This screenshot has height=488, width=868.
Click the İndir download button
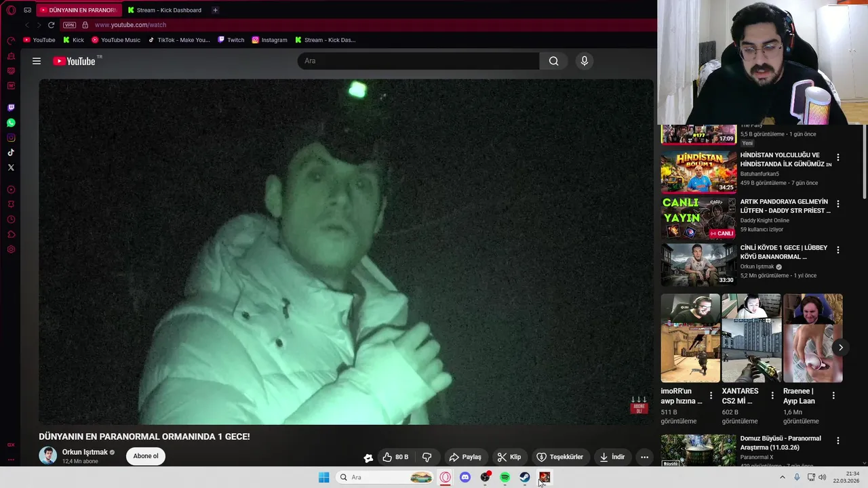click(x=612, y=457)
